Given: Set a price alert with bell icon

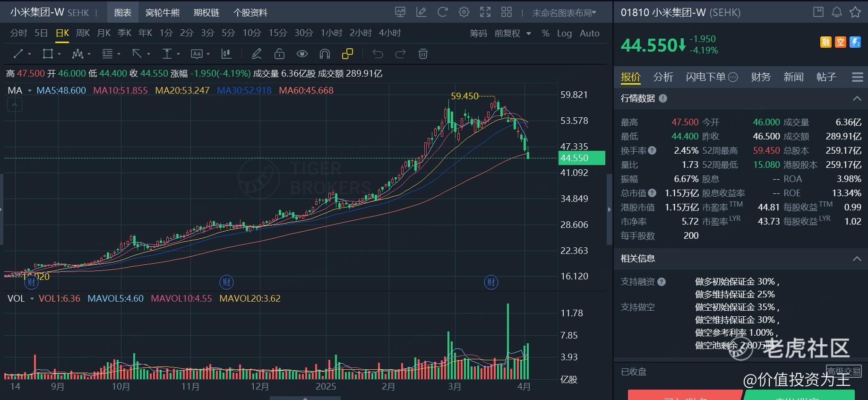Looking at the screenshot, I should click(836, 12).
